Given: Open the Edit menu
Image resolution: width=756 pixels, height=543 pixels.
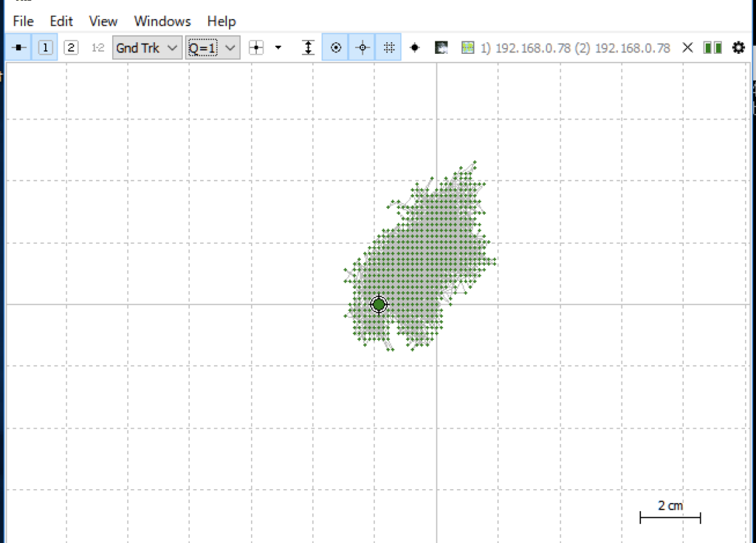Looking at the screenshot, I should 61,21.
